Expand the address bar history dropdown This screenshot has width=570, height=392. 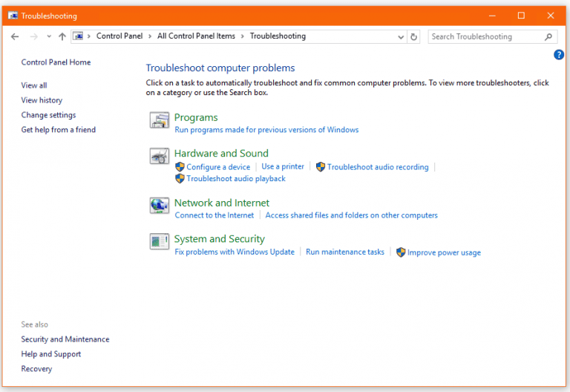401,36
